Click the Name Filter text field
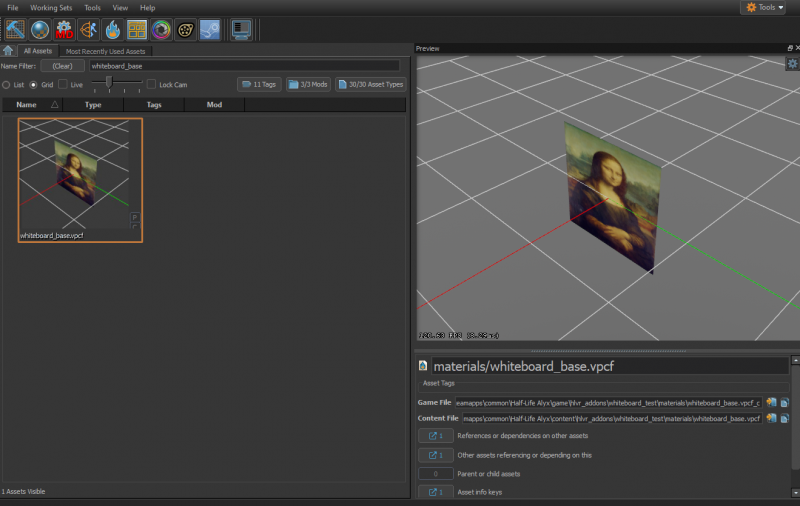800x506 pixels. click(x=244, y=66)
